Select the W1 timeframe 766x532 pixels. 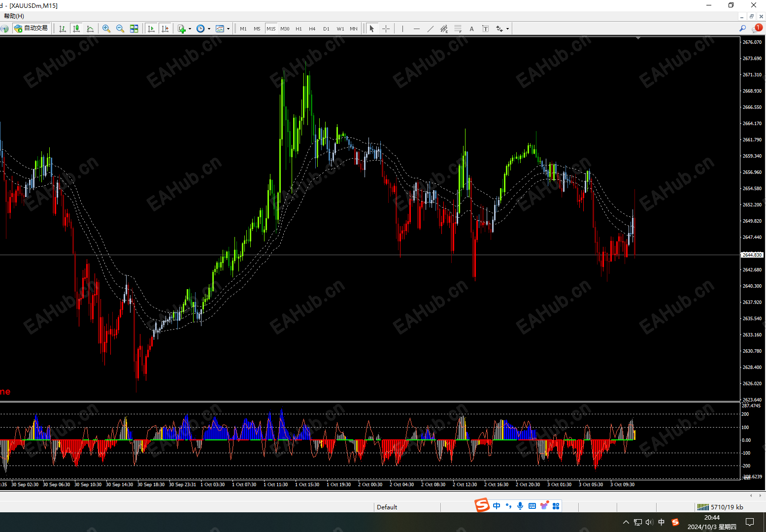point(340,29)
